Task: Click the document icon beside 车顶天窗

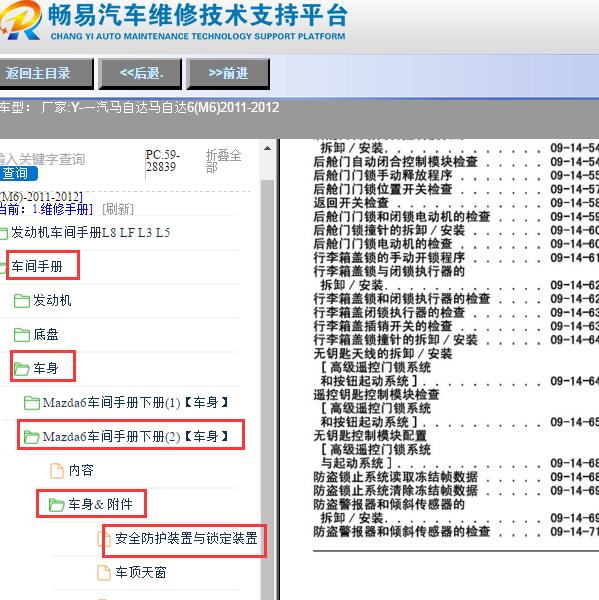Action: (x=104, y=573)
